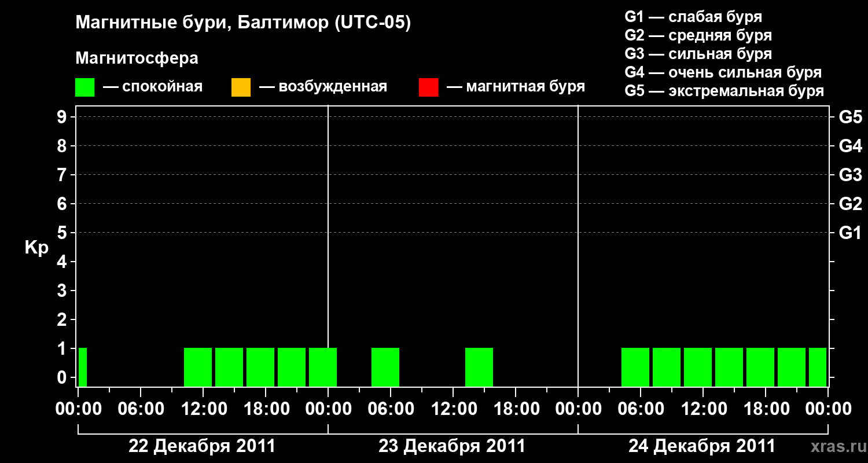The width and height of the screenshot is (868, 463).
Task: Click the green 'спокойная' legend swatch
Action: click(85, 87)
